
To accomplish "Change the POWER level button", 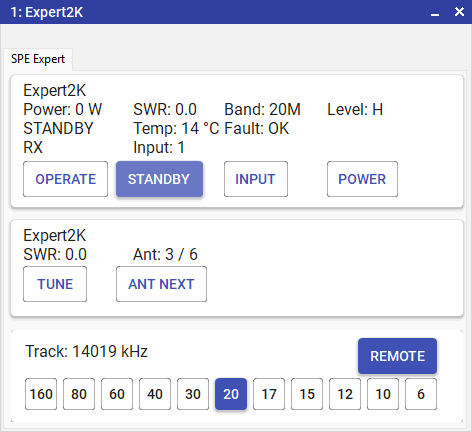I will (362, 179).
